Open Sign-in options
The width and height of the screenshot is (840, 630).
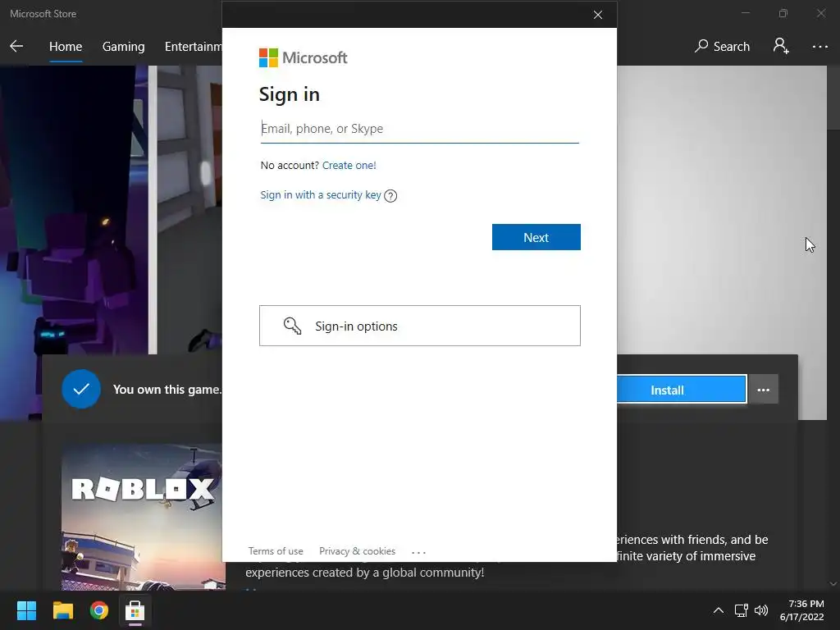(419, 326)
